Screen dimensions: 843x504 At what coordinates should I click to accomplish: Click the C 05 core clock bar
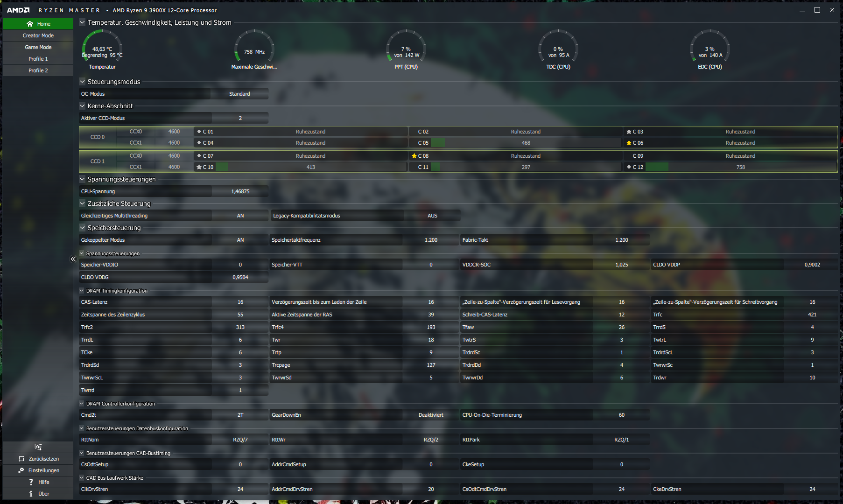coord(526,143)
